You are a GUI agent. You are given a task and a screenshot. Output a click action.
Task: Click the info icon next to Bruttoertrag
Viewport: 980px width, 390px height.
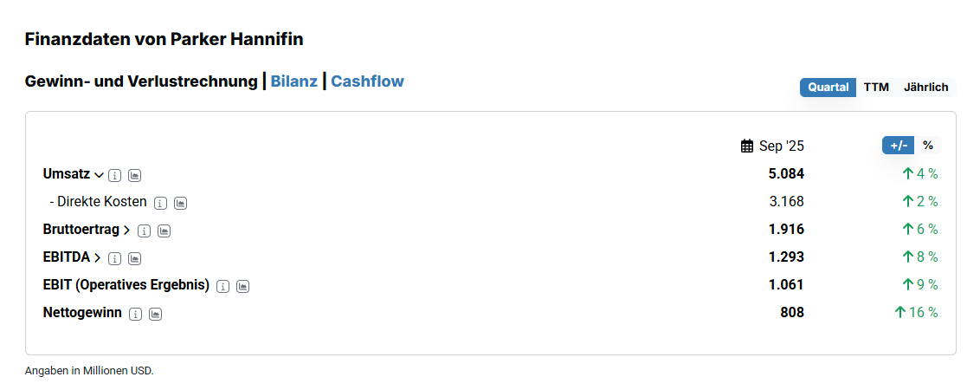pos(144,231)
